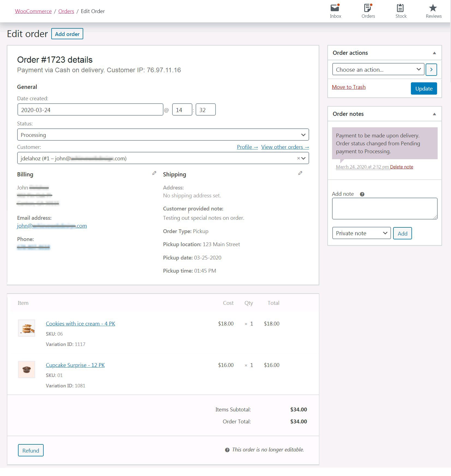Edit shipping details with pencil icon
This screenshot has width=451, height=476.
(300, 173)
